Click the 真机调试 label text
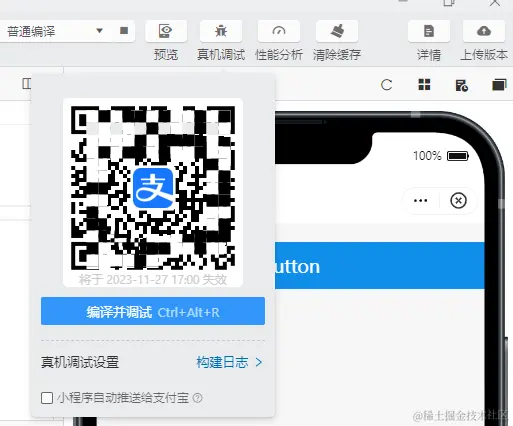The height and width of the screenshot is (426, 513). [221, 55]
